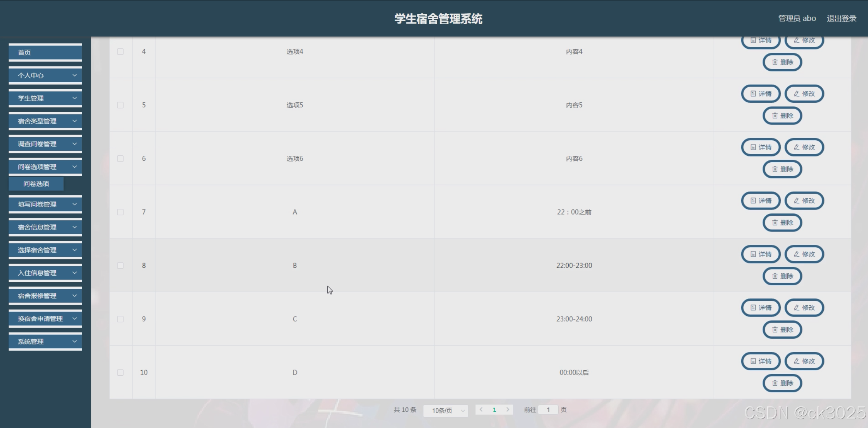This screenshot has width=868, height=428.
Task: Expand the 宿舍报修管理 sidebar section
Action: (45, 296)
